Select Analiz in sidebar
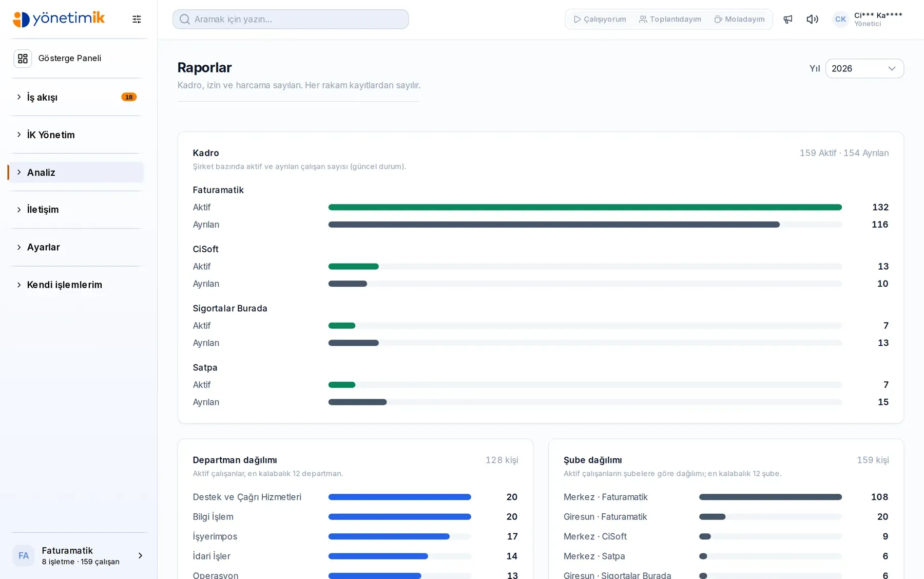Viewport: 924px width, 579px height. [x=76, y=172]
